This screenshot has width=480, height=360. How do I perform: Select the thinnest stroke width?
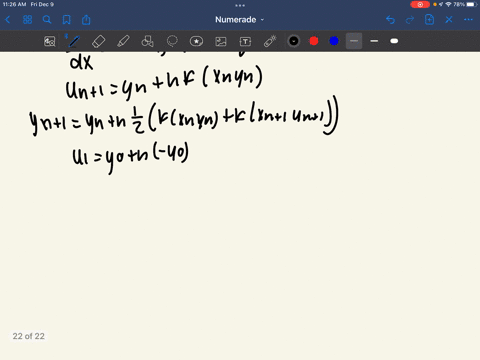(x=354, y=41)
